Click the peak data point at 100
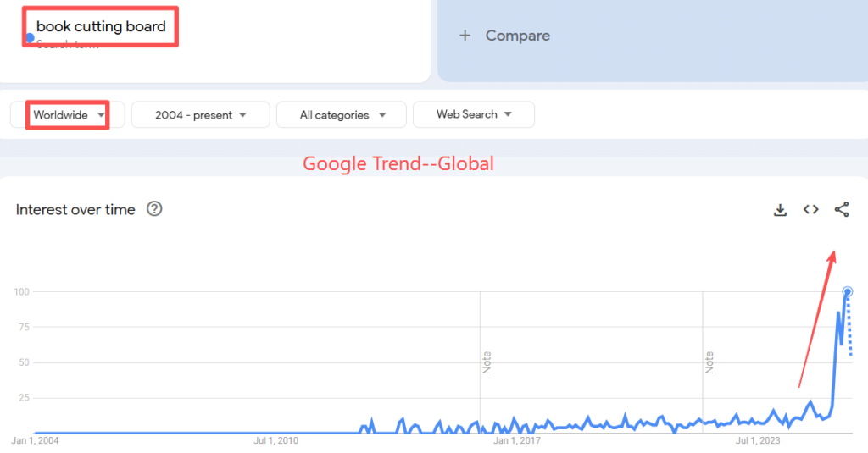Screen dimensions: 868x453 (848, 292)
